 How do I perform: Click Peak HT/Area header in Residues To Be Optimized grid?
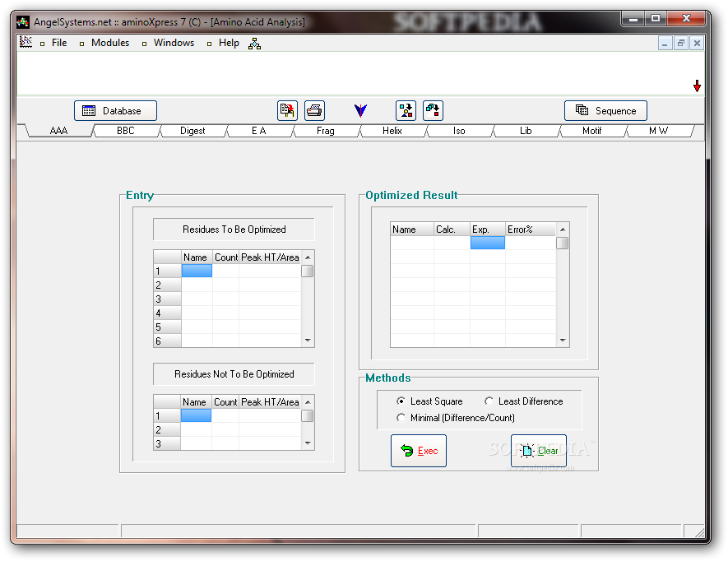tap(270, 257)
